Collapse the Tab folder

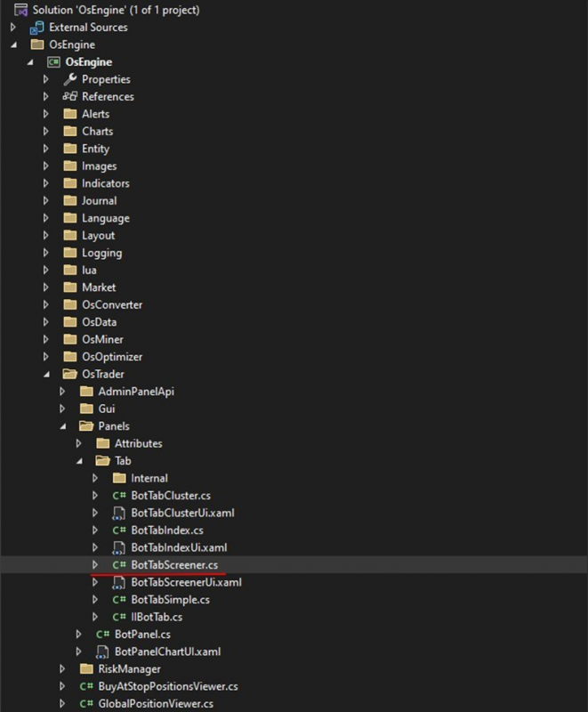click(x=79, y=461)
